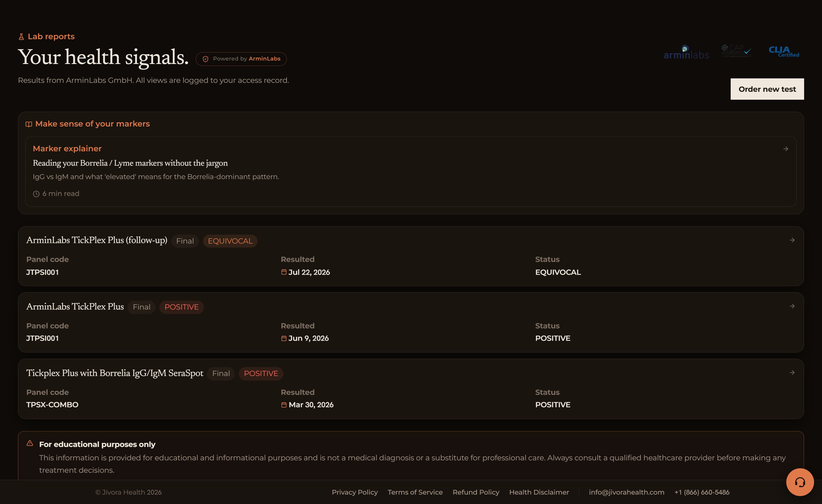Click the Your health signals heading
The image size is (822, 504).
pos(103,57)
